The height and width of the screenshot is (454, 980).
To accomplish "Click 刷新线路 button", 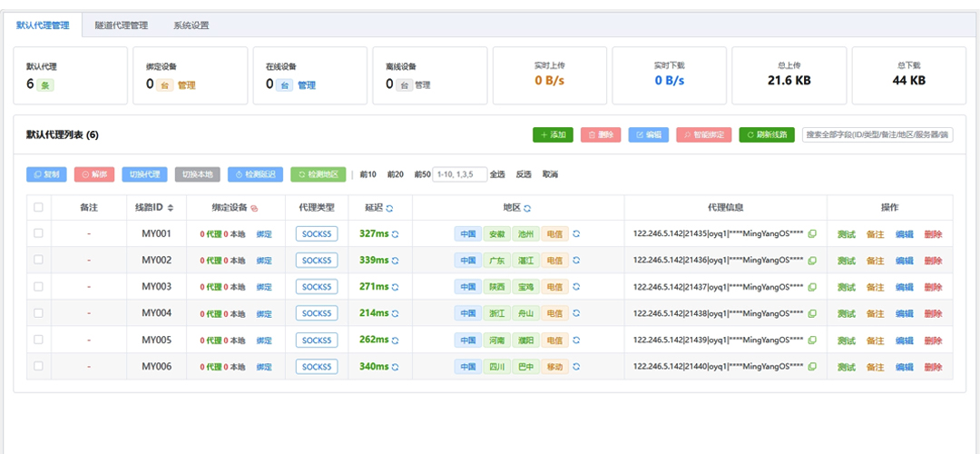I will pos(767,134).
